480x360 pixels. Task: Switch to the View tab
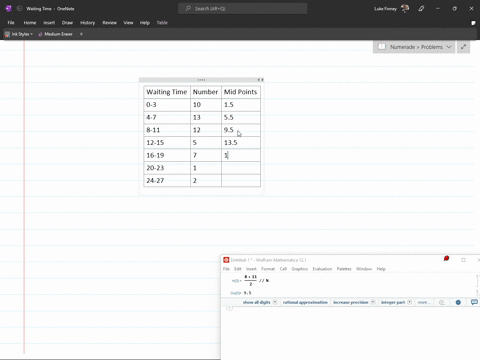pyautogui.click(x=128, y=23)
